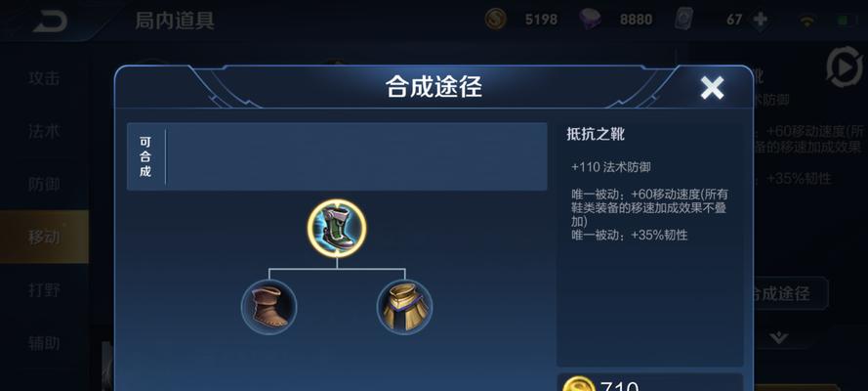The width and height of the screenshot is (868, 391).
Task: Click the gold coin price icon for 710
Action: 579,384
